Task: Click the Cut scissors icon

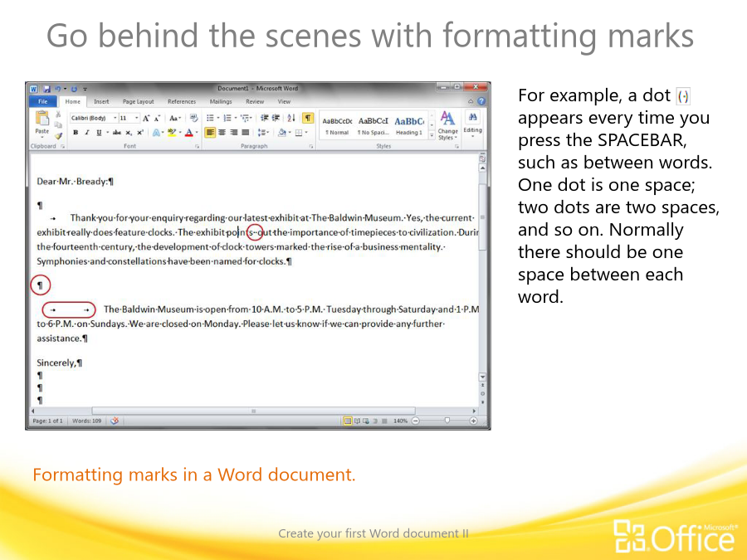Action: [58, 114]
